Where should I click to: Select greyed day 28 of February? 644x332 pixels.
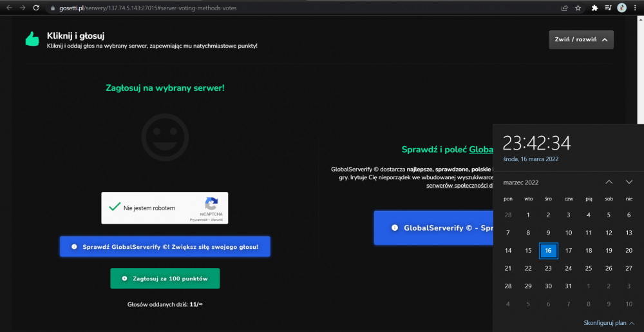coord(508,215)
